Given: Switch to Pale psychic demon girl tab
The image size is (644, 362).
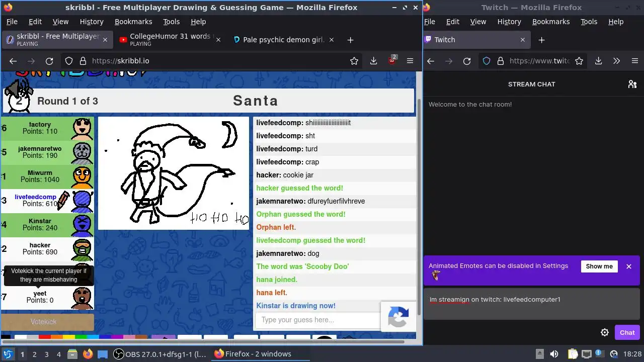Looking at the screenshot, I should click(x=284, y=40).
